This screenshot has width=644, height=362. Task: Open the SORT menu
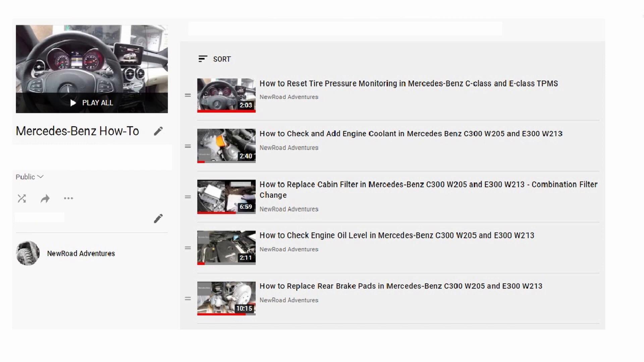tap(215, 59)
